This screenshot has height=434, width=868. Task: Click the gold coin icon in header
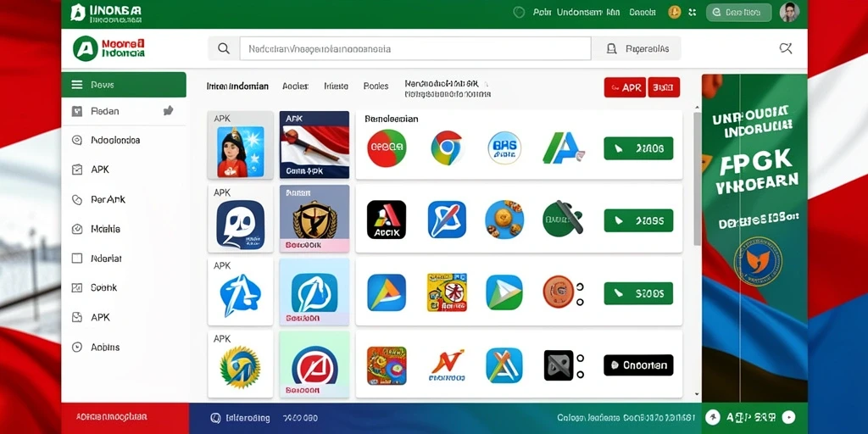tap(674, 12)
